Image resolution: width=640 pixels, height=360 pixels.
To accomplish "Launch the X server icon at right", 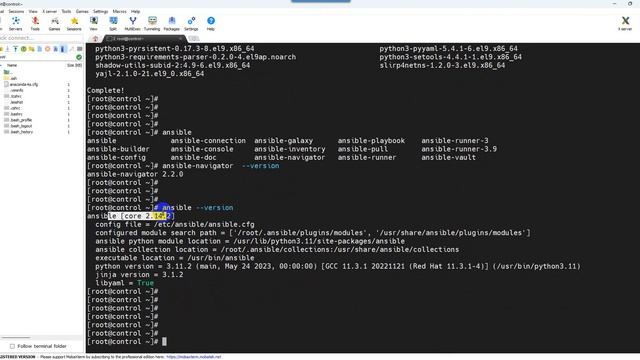I will point(625,23).
